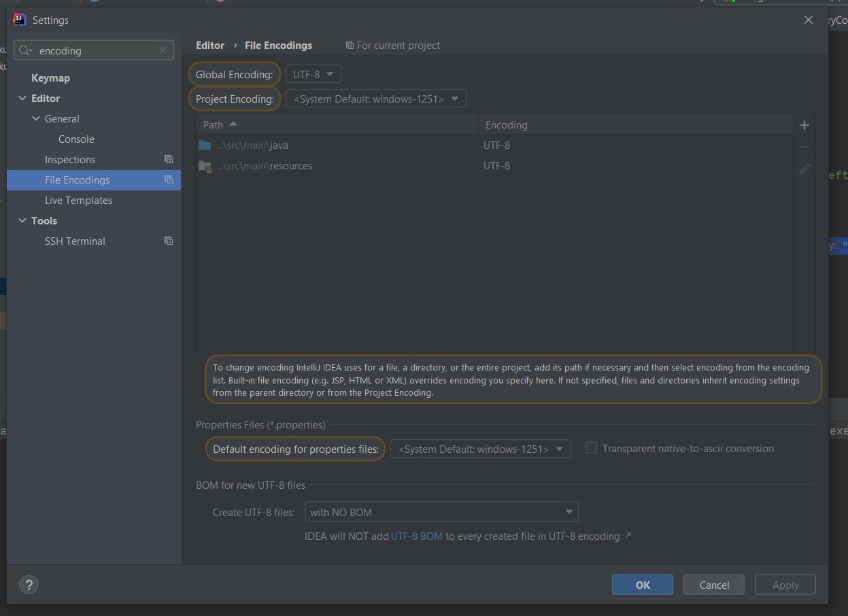The width and height of the screenshot is (848, 616).
Task: Click the 'BOM for new UTF-8 files' heading
Action: click(x=250, y=485)
